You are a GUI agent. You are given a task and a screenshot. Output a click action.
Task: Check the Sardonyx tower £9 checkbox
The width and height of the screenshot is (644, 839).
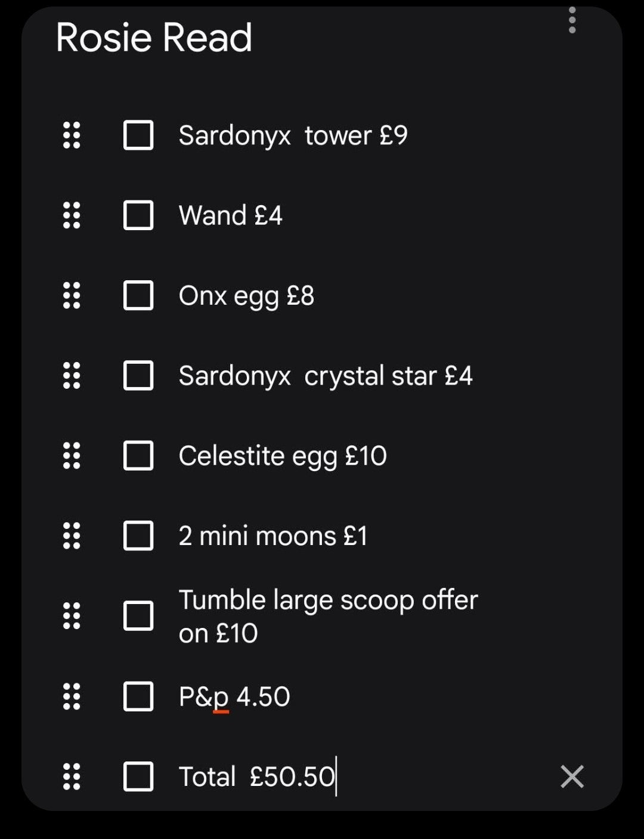tap(138, 135)
